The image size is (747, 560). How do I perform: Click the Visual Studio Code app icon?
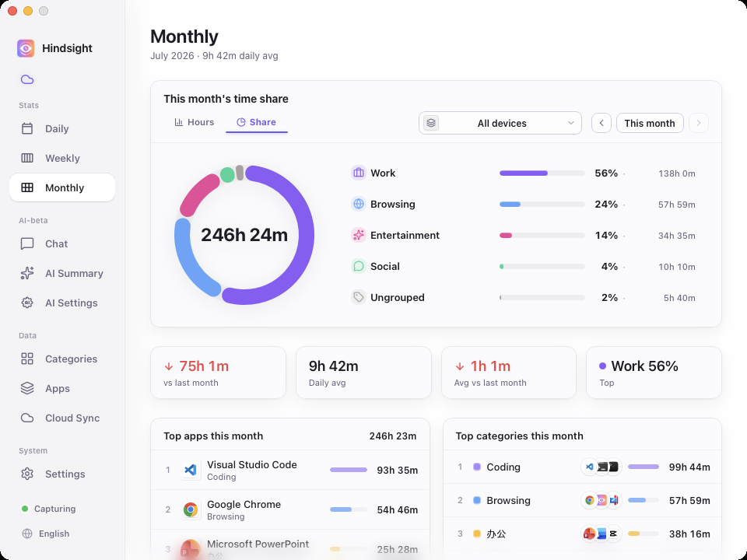(x=191, y=470)
